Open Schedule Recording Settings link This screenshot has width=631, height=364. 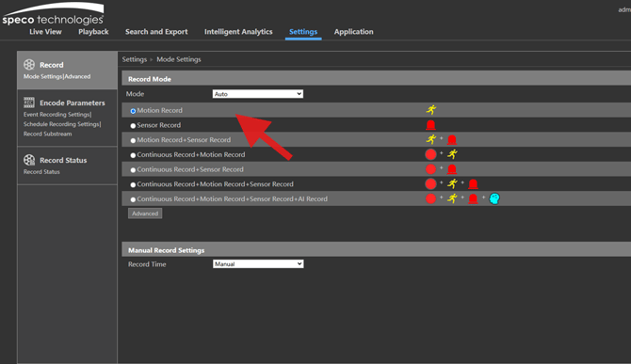point(62,124)
